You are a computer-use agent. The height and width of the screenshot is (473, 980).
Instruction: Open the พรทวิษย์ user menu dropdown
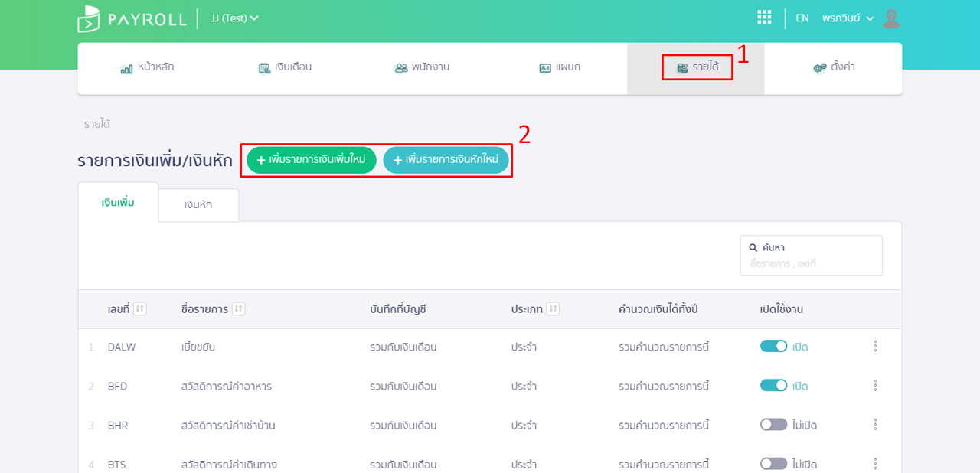coord(848,18)
